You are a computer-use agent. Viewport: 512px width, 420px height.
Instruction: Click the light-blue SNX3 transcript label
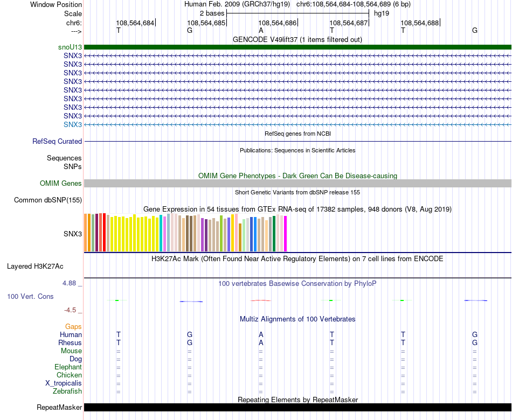tap(73, 125)
